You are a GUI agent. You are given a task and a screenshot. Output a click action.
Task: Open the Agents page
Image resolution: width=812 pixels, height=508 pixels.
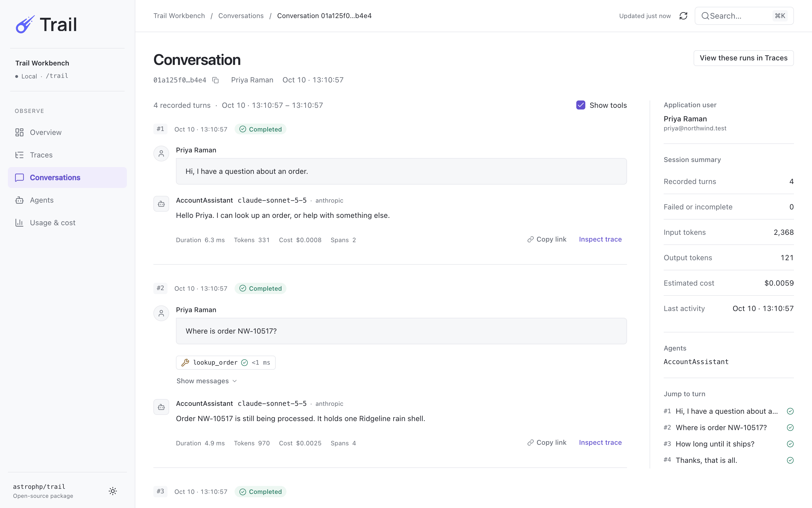pyautogui.click(x=67, y=200)
